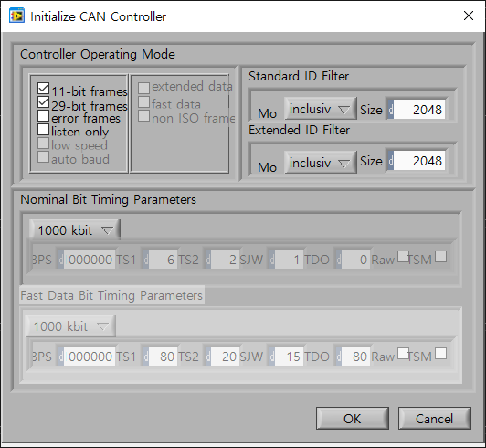Check the extended data option
The width and height of the screenshot is (486, 448).
pyautogui.click(x=143, y=88)
